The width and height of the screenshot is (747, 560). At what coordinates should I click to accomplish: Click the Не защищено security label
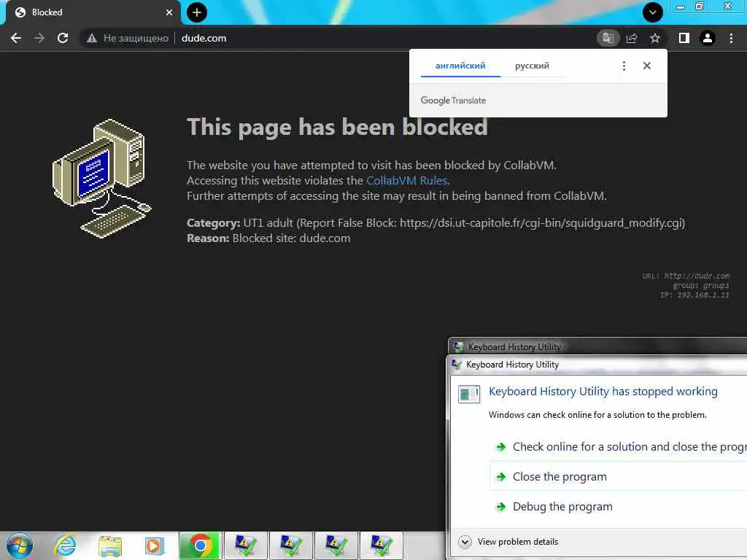(x=136, y=38)
